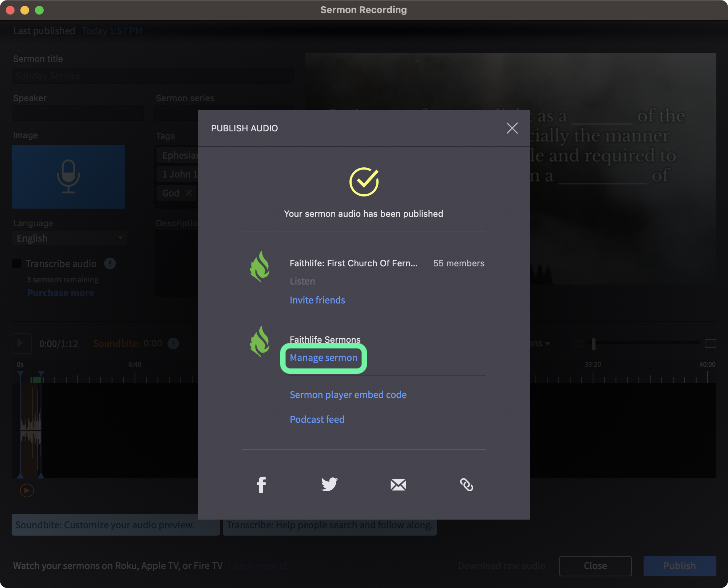The width and height of the screenshot is (728, 588).
Task: Click the Sermon title input field
Action: tap(153, 76)
